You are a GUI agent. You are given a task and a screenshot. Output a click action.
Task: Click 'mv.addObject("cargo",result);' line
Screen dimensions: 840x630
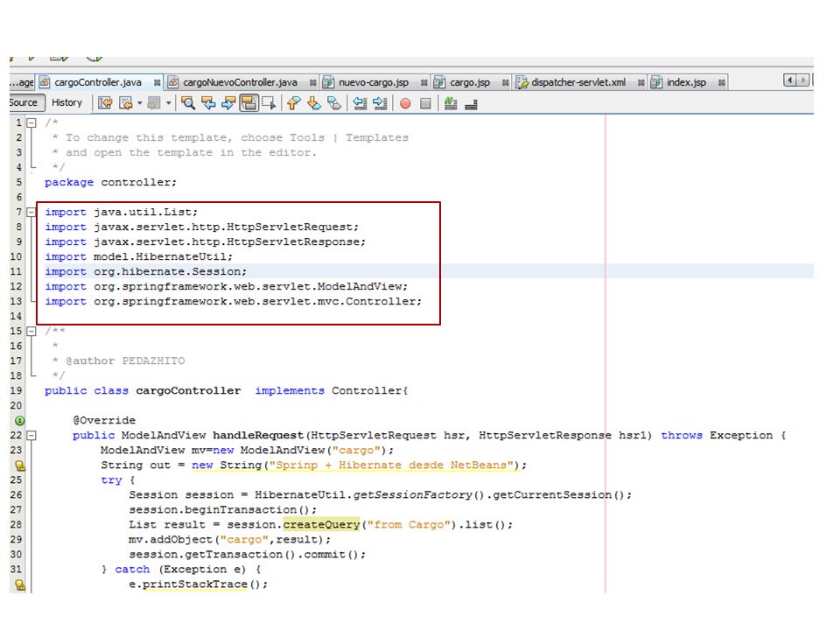(x=229, y=540)
